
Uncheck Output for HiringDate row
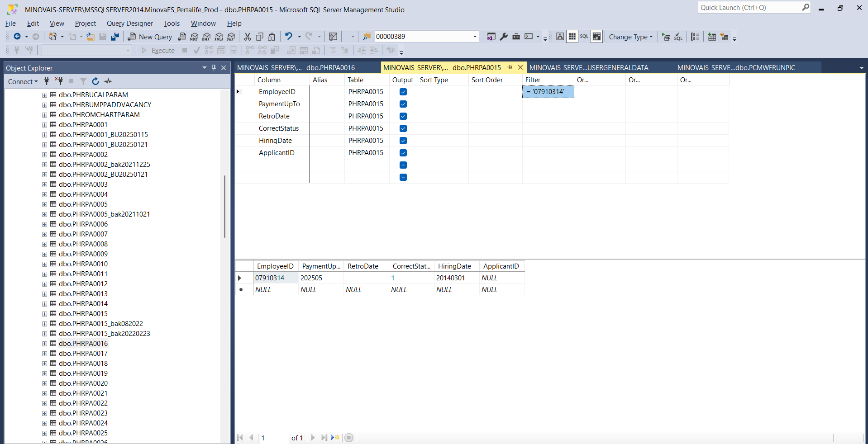[403, 141]
